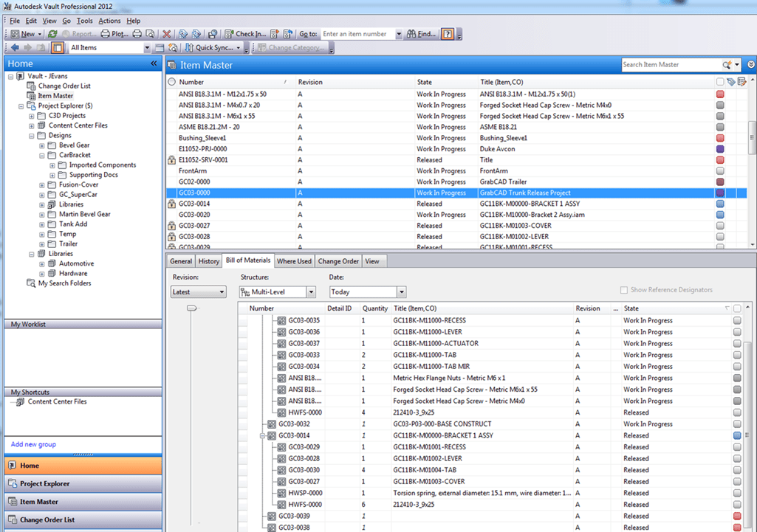
Task: Click in the Search Item Master field
Action: click(671, 65)
